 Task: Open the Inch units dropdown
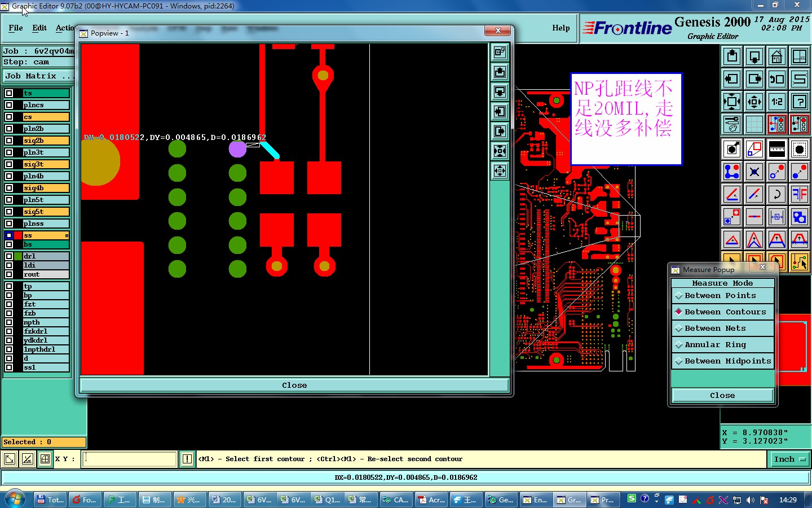(x=789, y=459)
